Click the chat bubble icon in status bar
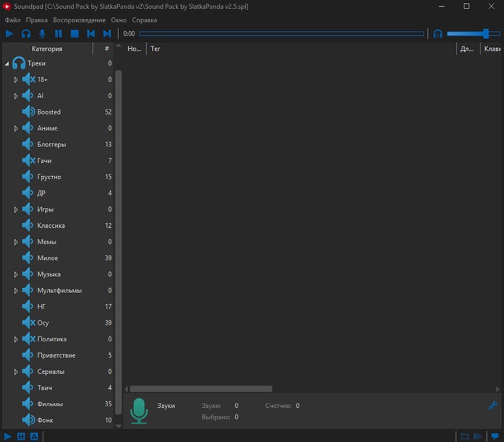Image resolution: width=504 pixels, height=442 pixels. [x=495, y=436]
